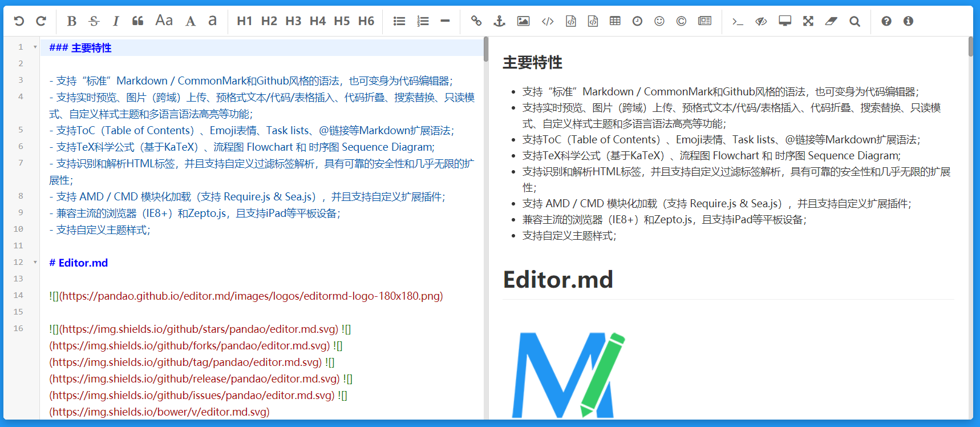This screenshot has height=427, width=980.
Task: Toggle fullscreen mode
Action: pos(808,21)
